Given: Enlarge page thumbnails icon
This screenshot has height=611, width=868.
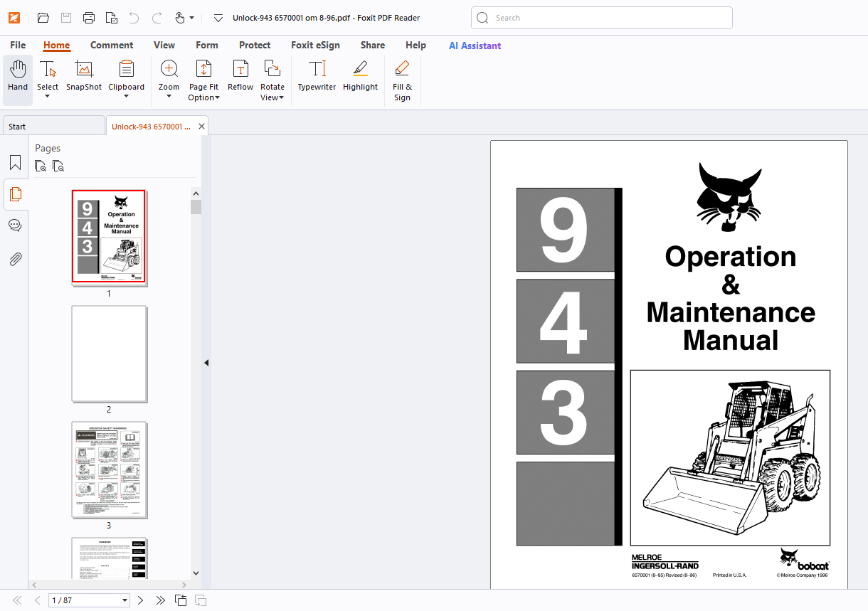Looking at the screenshot, I should click(x=41, y=166).
